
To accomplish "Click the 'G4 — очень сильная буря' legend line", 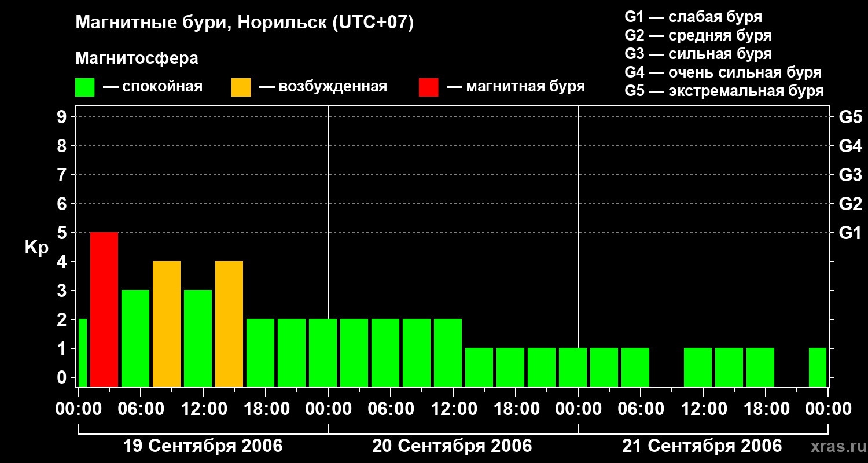I will click(723, 72).
